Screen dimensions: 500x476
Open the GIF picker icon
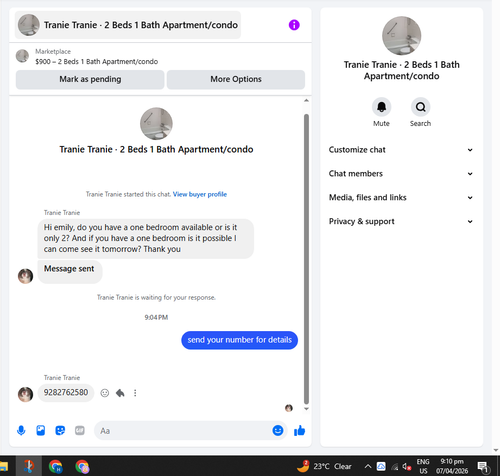pos(80,430)
